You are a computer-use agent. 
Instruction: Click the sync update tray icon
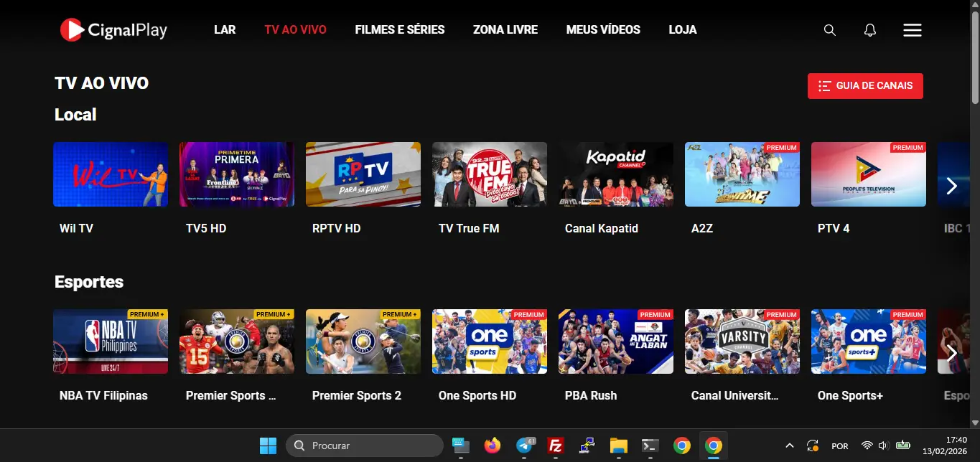[x=813, y=445]
